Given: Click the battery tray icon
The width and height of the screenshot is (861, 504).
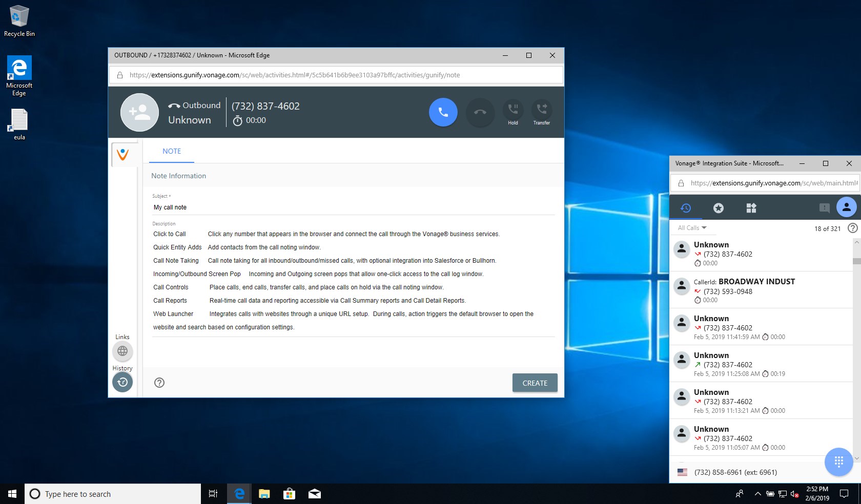Looking at the screenshot, I should [770, 494].
